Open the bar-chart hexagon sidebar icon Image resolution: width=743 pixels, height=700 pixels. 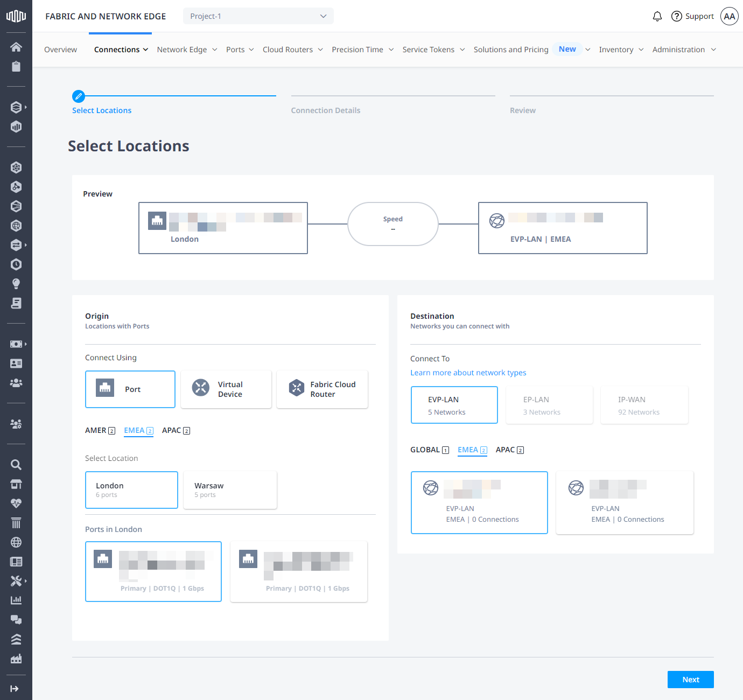pos(16,127)
